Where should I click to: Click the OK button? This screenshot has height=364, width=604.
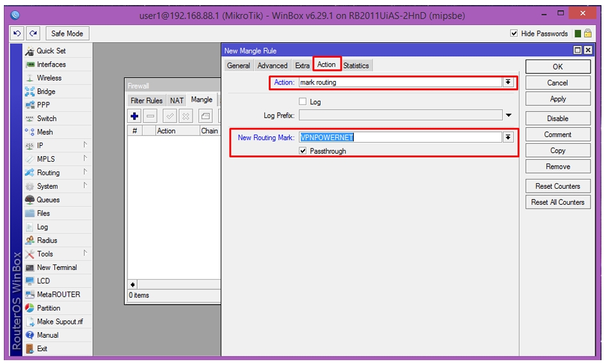tap(558, 67)
